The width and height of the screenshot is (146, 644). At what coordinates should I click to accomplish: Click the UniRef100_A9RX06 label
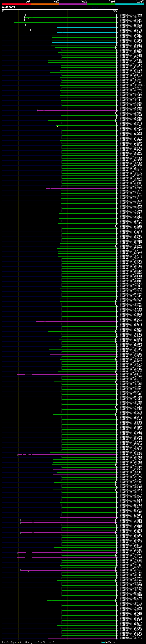pyautogui.click(x=131, y=246)
